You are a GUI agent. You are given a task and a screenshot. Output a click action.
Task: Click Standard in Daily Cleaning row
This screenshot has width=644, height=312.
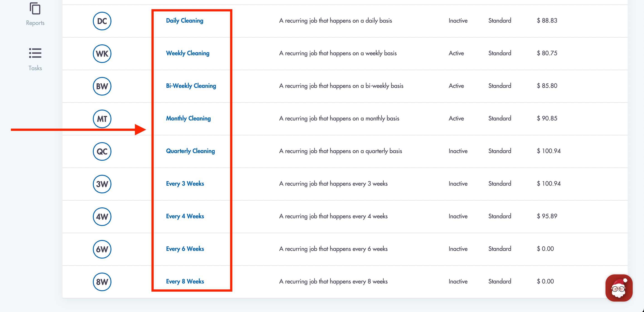500,21
